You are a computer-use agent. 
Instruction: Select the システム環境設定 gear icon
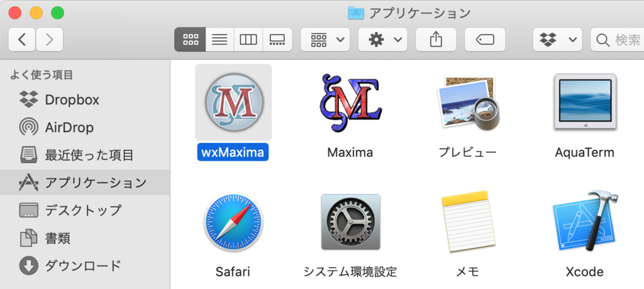tap(350, 222)
